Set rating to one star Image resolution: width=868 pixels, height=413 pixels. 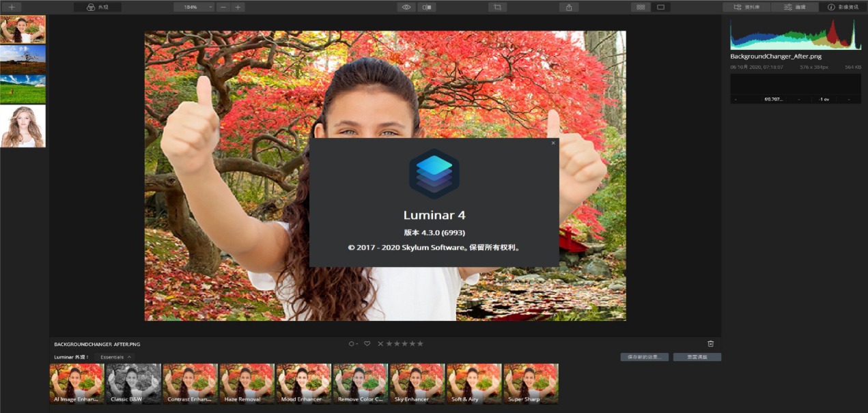[x=389, y=343]
